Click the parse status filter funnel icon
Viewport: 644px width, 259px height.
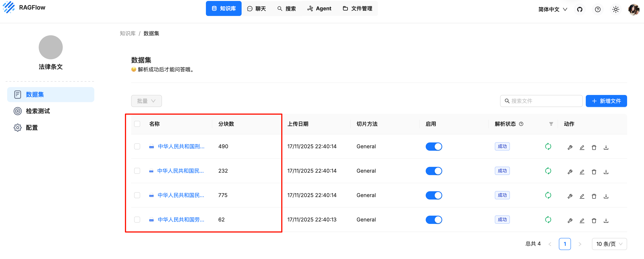(x=551, y=124)
